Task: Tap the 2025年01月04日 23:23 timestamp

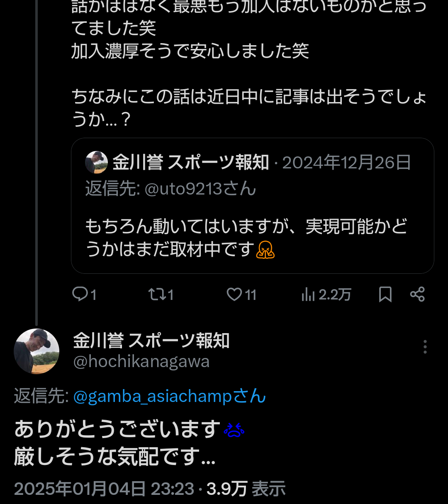Action: 104,489
